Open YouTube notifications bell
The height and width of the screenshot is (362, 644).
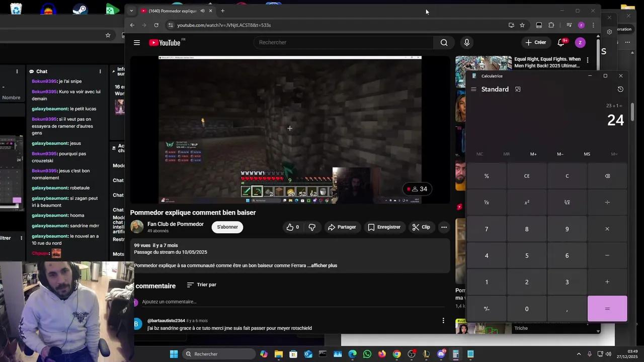tap(561, 43)
